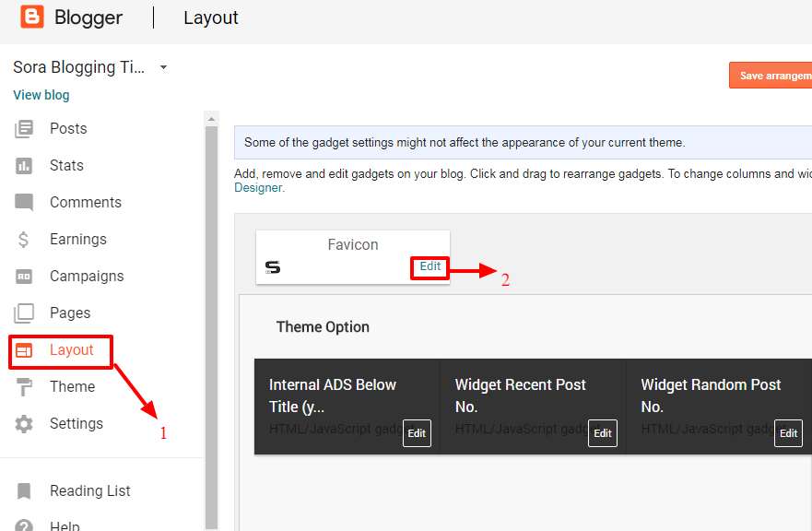Expand the Sora Blogging blog selector dropdown
This screenshot has height=531, width=812.
pos(164,67)
